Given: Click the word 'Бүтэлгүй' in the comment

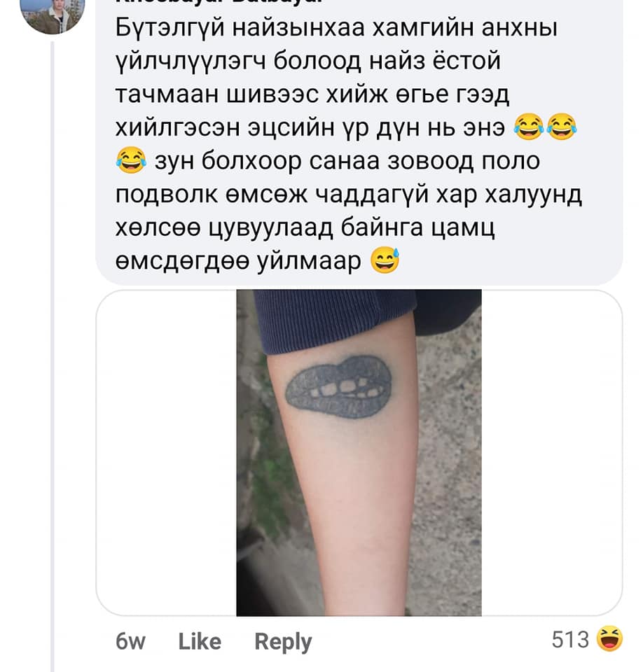Looking at the screenshot, I should click(x=170, y=28).
